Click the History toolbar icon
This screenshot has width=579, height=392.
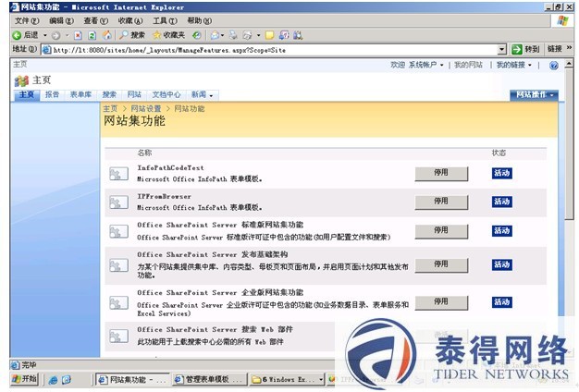tap(197, 35)
